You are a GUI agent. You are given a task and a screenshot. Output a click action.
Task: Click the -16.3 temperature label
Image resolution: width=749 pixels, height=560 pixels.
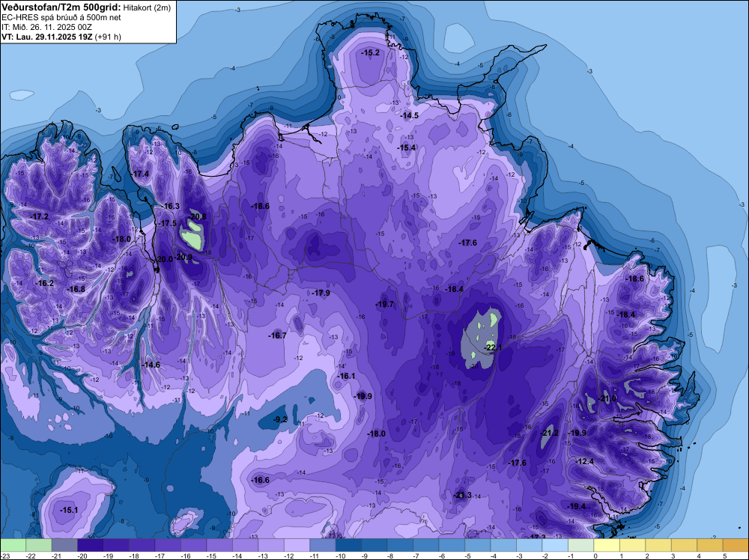click(171, 206)
